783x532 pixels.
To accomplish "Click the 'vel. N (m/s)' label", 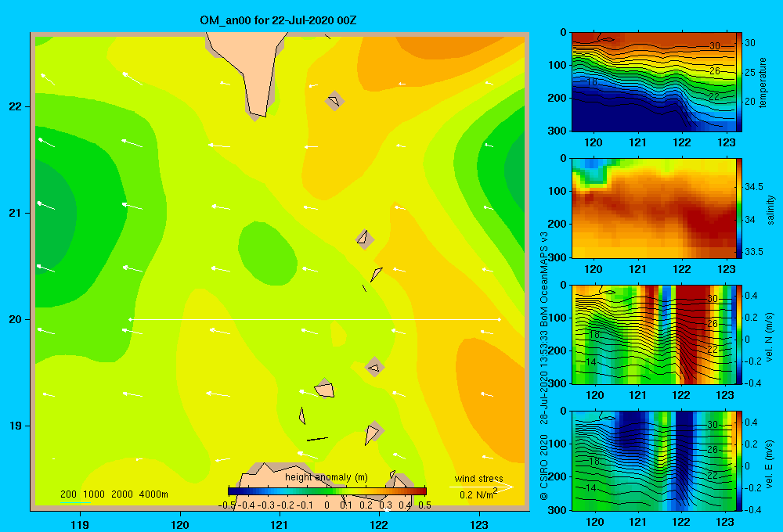I will (770, 337).
